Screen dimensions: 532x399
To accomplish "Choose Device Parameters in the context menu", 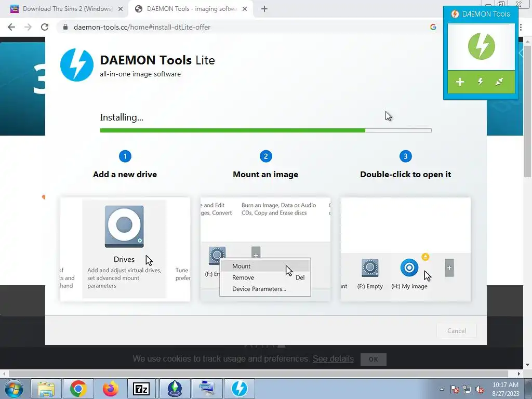I will pyautogui.click(x=265, y=289).
